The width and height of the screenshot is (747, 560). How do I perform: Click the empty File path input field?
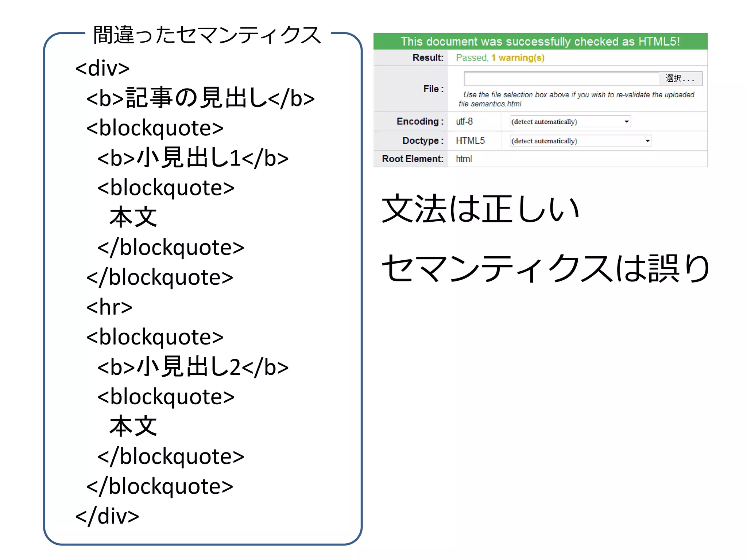point(562,78)
